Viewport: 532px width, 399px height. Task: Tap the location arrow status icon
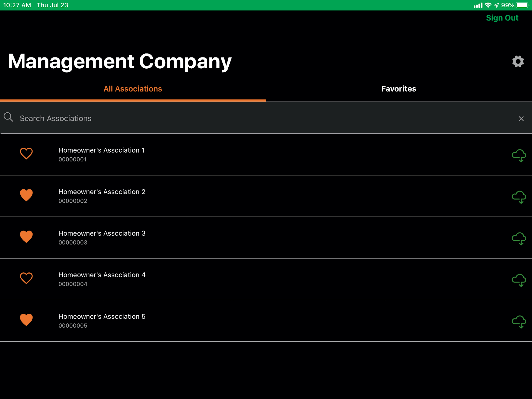pyautogui.click(x=496, y=5)
